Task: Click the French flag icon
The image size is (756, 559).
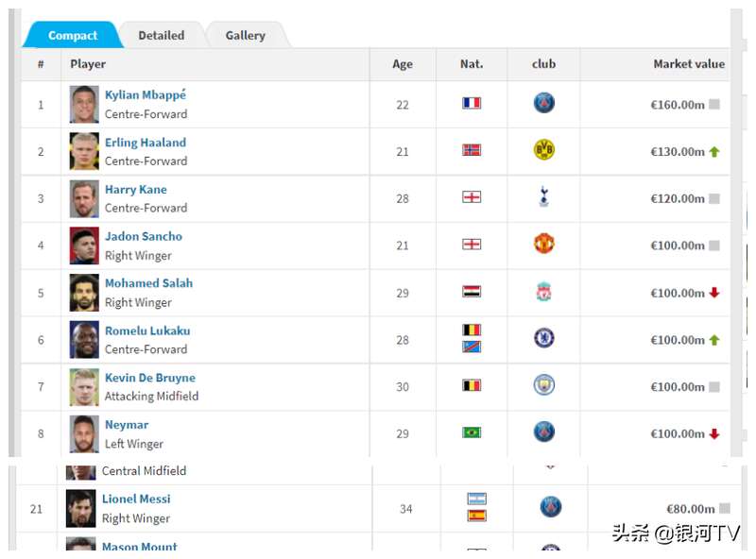Action: click(x=472, y=103)
